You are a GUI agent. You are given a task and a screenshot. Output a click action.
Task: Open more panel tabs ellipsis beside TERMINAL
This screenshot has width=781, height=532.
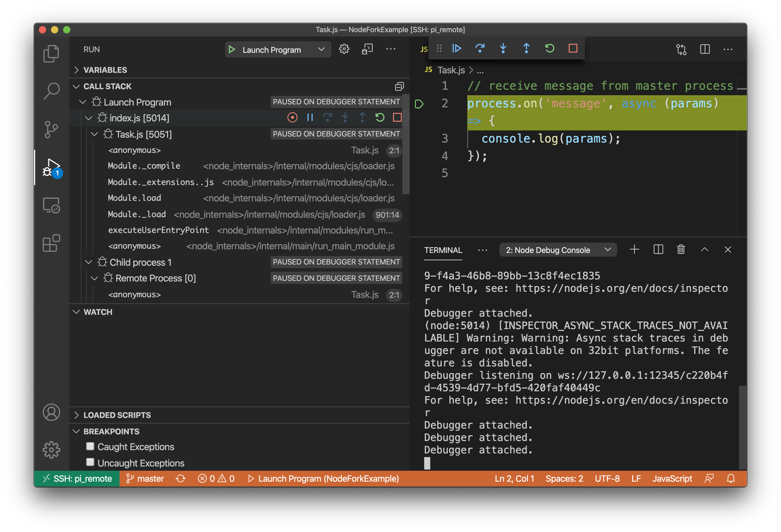[482, 250]
